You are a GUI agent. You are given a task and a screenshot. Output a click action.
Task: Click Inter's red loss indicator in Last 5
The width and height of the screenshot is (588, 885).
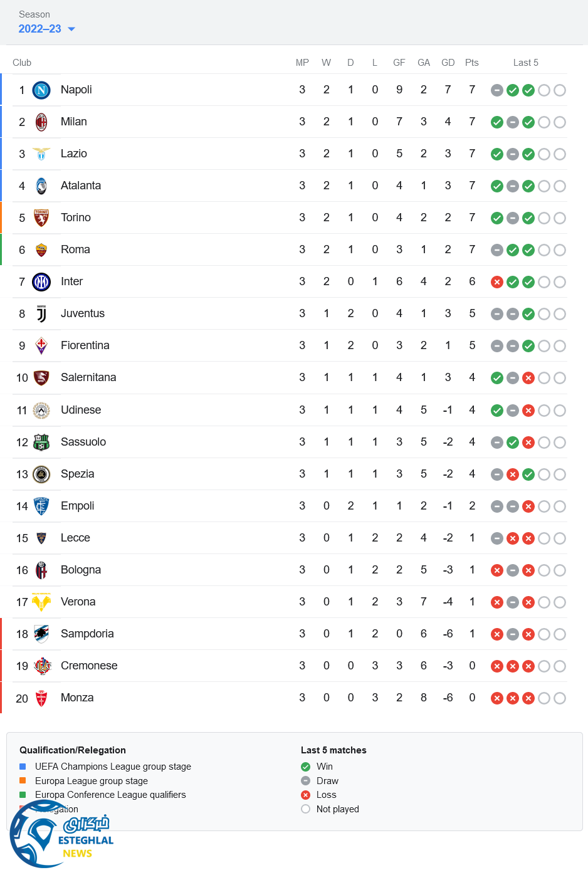tap(497, 282)
